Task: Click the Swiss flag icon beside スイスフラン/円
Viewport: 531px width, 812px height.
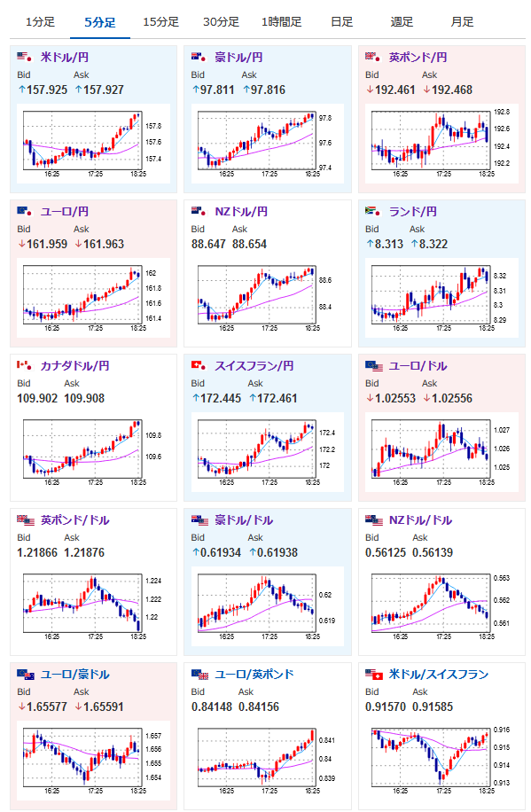Action: 199,365
